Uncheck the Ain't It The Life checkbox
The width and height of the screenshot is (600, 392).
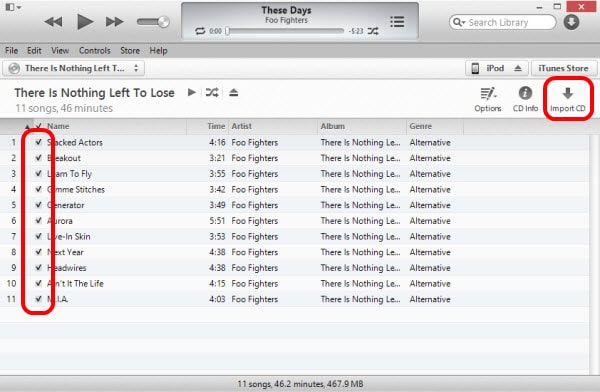38,284
